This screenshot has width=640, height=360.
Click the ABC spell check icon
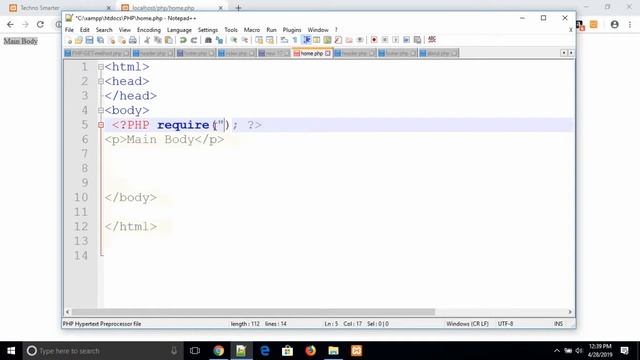tap(432, 40)
